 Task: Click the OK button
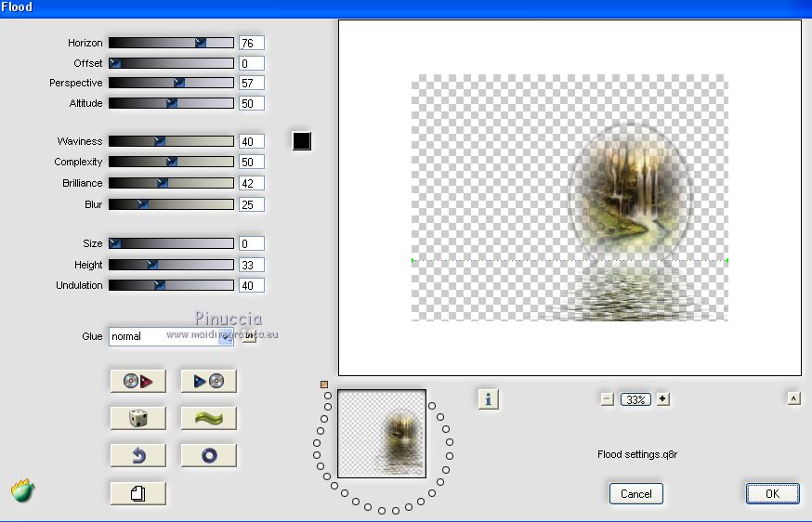773,493
